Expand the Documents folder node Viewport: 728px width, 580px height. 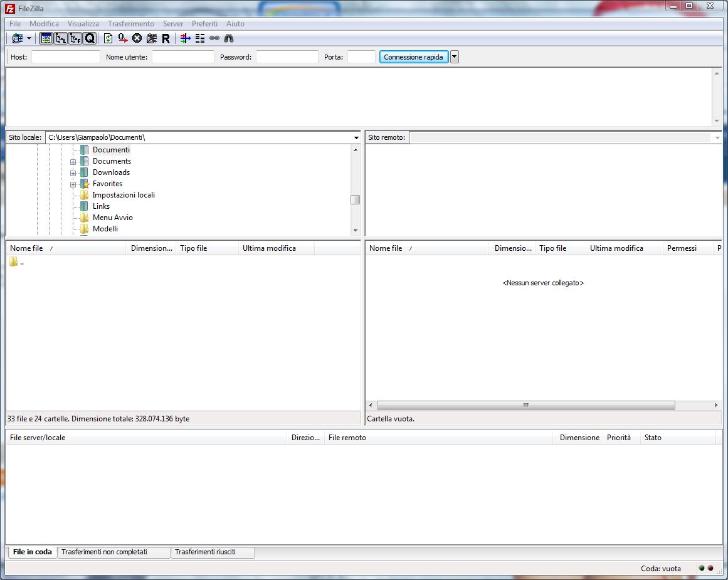tap(73, 162)
